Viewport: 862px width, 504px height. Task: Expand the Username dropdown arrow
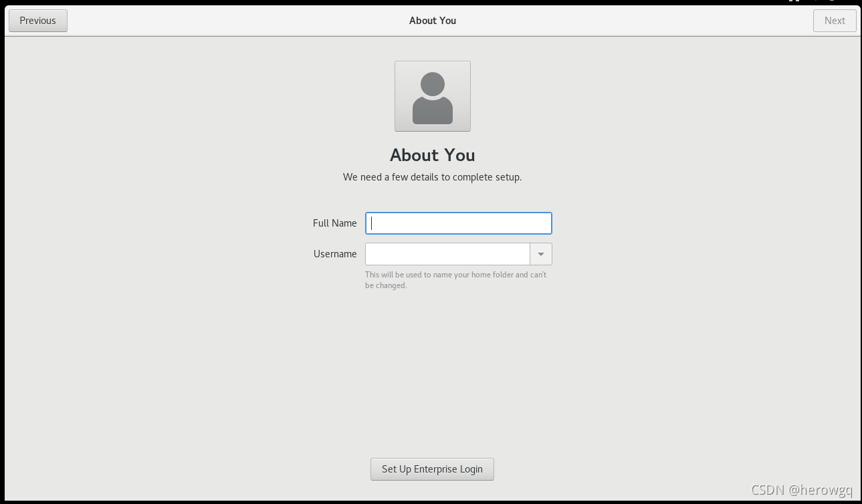click(541, 254)
